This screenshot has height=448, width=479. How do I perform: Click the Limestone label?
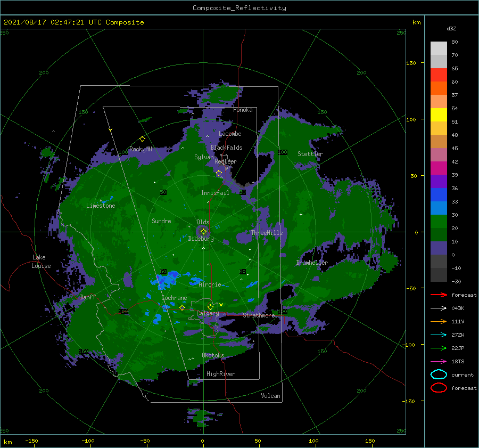101,206
